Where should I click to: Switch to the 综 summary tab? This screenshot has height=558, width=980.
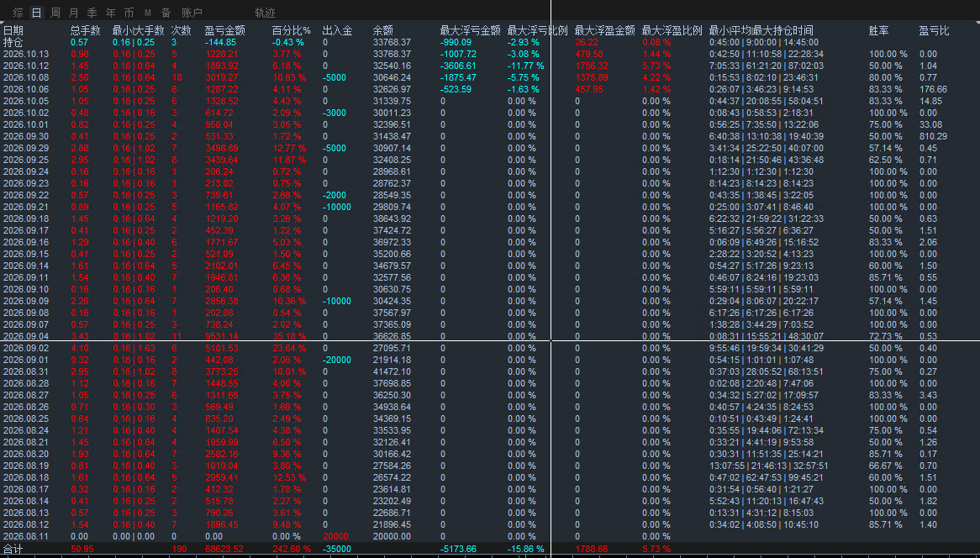pos(18,13)
